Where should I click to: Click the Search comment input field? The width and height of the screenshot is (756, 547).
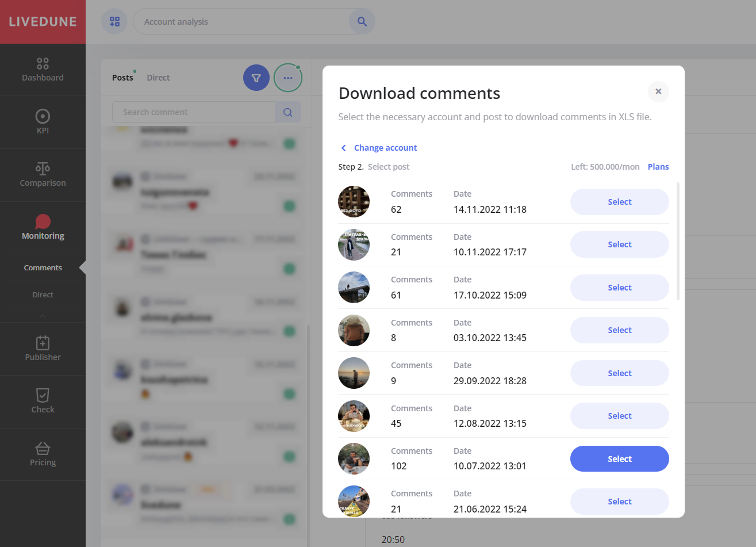click(x=193, y=112)
